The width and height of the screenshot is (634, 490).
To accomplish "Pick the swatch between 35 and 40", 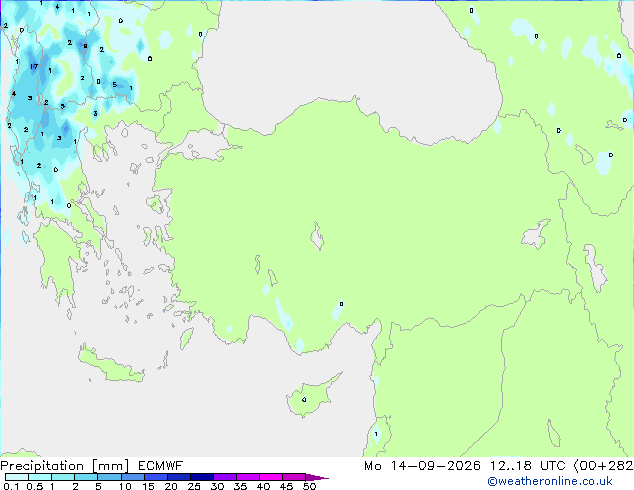I will pos(248,477).
